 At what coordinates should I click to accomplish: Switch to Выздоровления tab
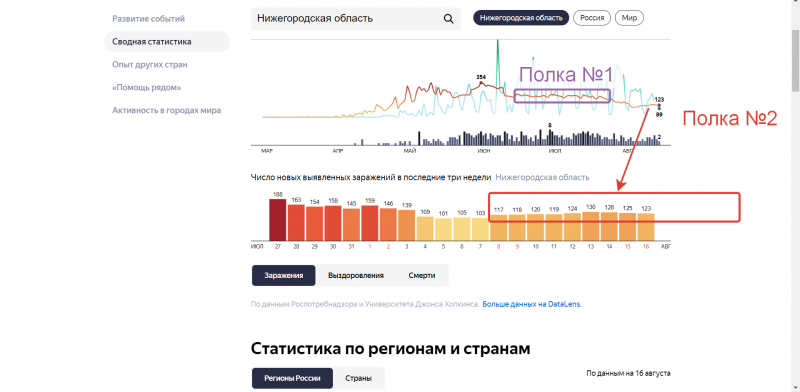(x=356, y=276)
